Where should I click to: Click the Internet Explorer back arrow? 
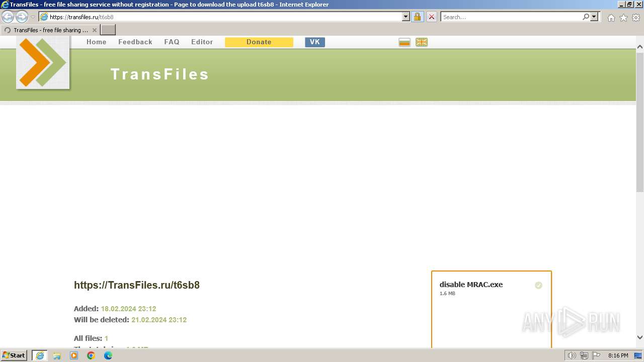pyautogui.click(x=8, y=17)
